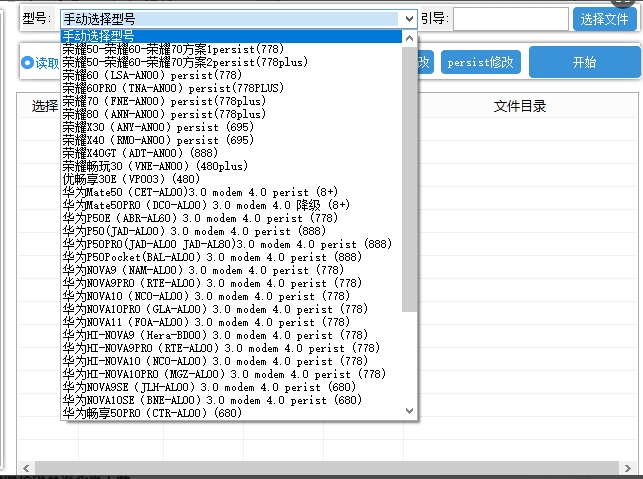Select 手动选择型号 highlighted list entry
Screen dimensions: 643x479
pyautogui.click(x=231, y=36)
